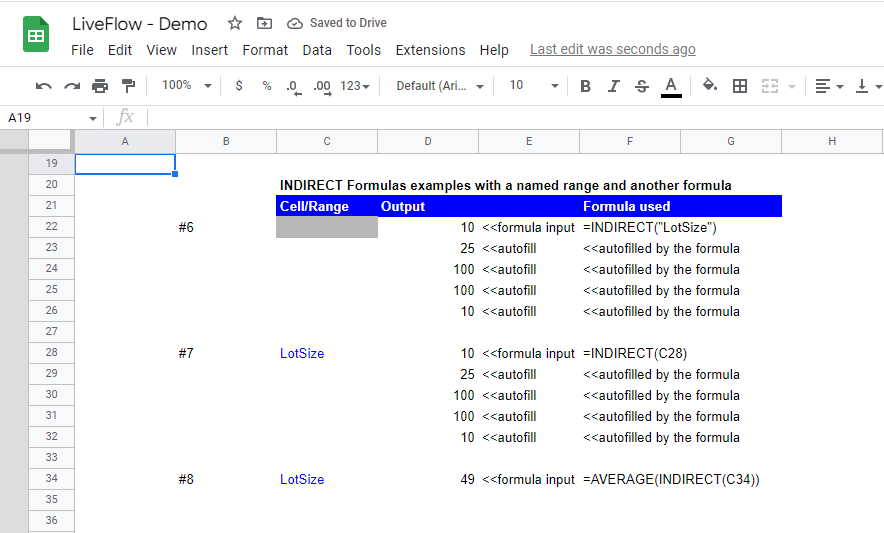Viewport: 884px width, 533px height.
Task: Select the Cell/Range header cell
Action: [327, 206]
